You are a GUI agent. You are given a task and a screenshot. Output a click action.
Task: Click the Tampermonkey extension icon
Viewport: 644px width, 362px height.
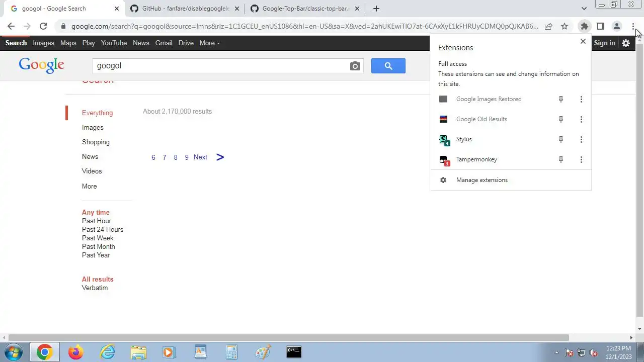point(444,160)
